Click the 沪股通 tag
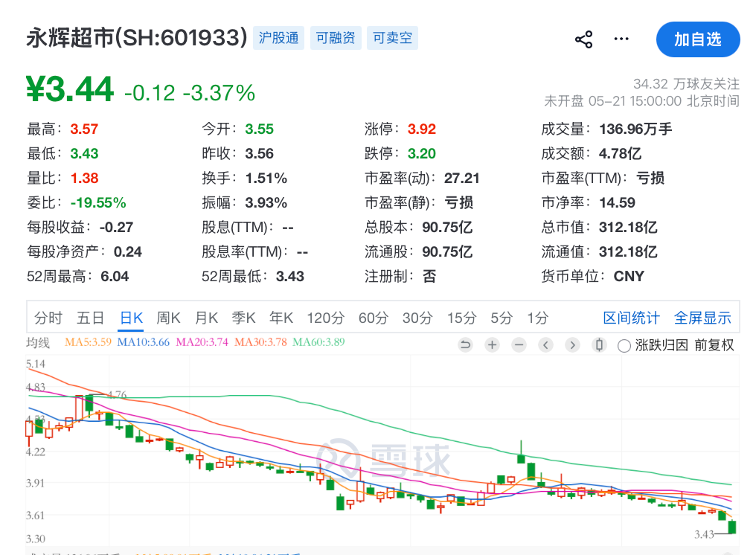This screenshot has height=555, width=756. [x=279, y=38]
